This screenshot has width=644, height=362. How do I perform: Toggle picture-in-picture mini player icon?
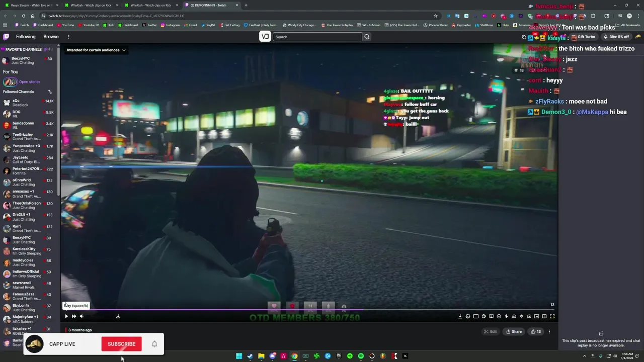pyautogui.click(x=537, y=316)
